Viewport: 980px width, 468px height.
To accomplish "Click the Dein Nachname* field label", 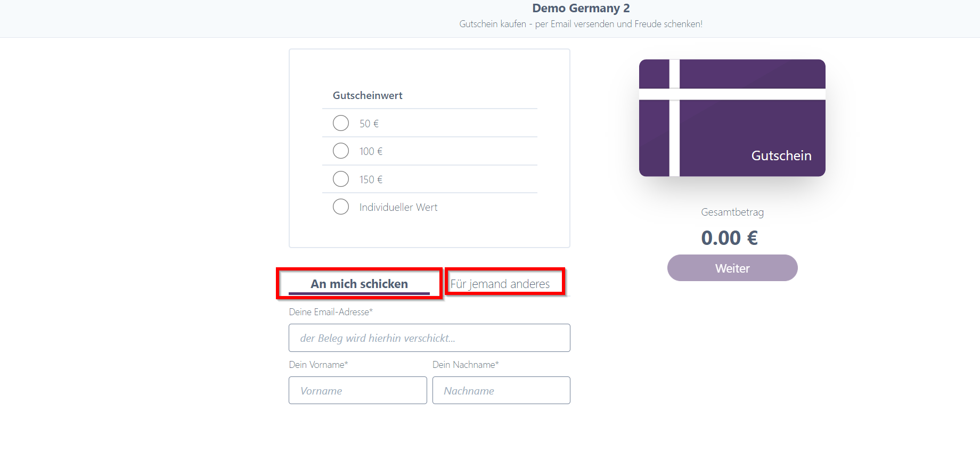I will click(466, 365).
